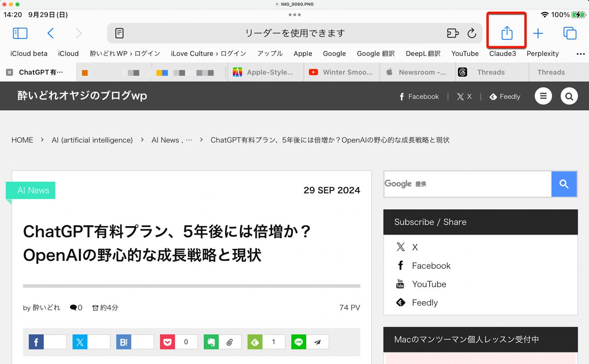Close the ChatGPT有… tab
Viewport: 589px width, 364px height.
(x=10, y=72)
